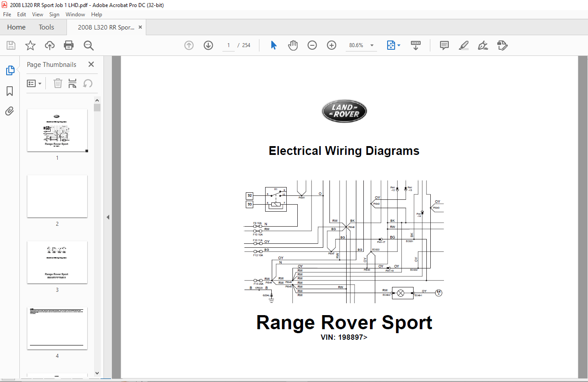Switch to the Tools tab

46,27
